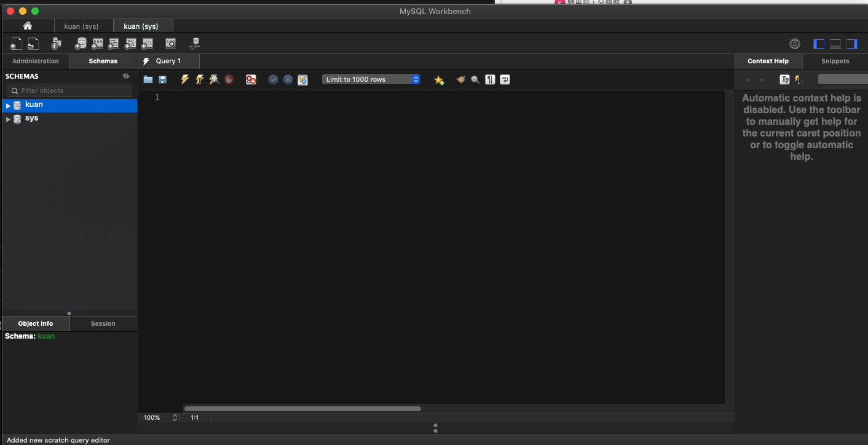Select the kuan schema row
868x445 pixels.
coord(69,105)
